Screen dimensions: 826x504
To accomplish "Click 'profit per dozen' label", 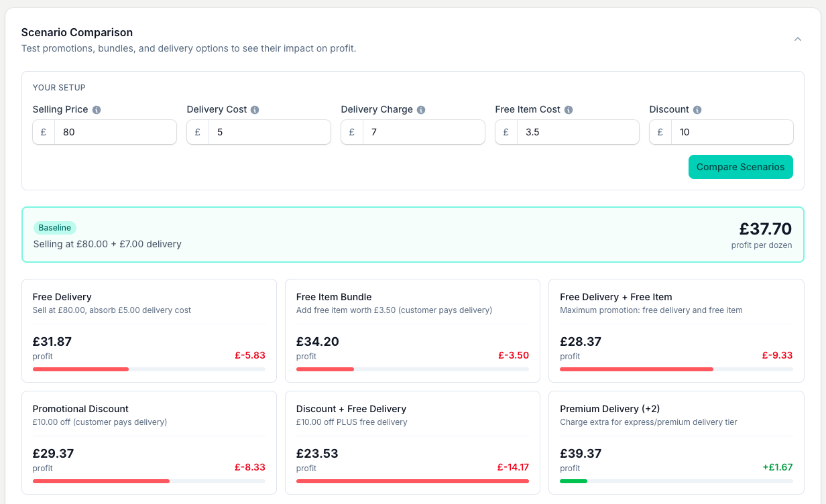I will (x=762, y=245).
